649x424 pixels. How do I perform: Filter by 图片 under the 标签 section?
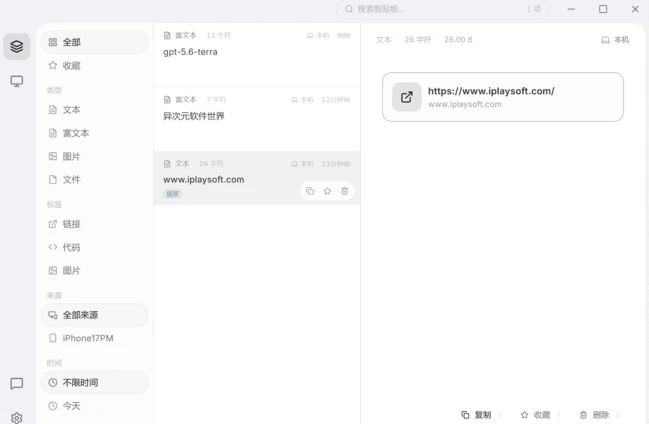point(94,271)
